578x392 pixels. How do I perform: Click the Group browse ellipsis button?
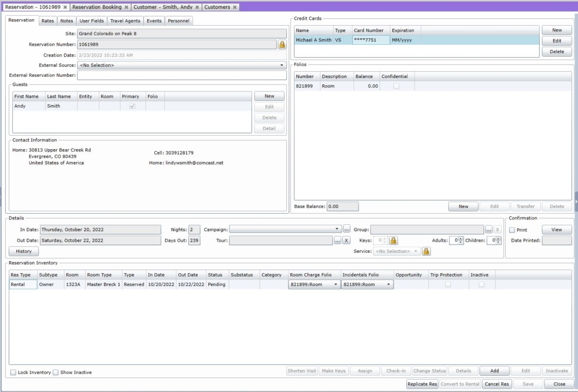pos(488,229)
